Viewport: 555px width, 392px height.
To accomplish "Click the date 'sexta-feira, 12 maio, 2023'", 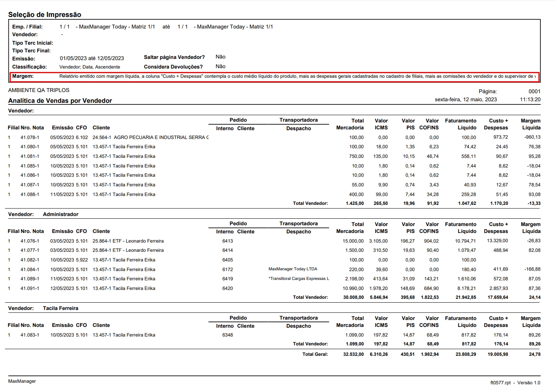I will pyautogui.click(x=466, y=99).
